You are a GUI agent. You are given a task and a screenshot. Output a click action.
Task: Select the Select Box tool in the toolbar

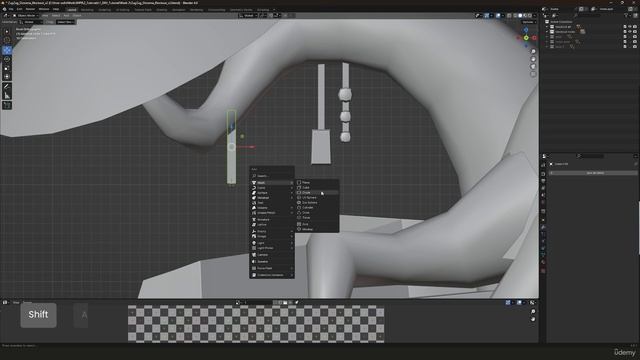click(x=7, y=31)
